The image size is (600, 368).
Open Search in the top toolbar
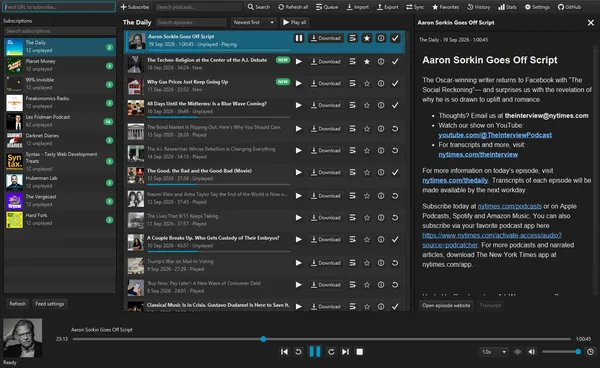tap(259, 7)
